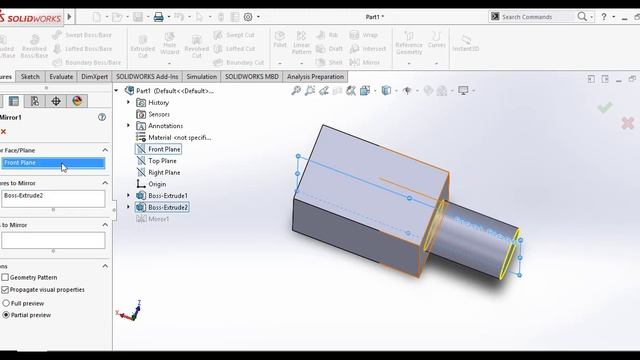Collapse the Part1 tree root arrow
This screenshot has width=640, height=360.
[x=117, y=91]
